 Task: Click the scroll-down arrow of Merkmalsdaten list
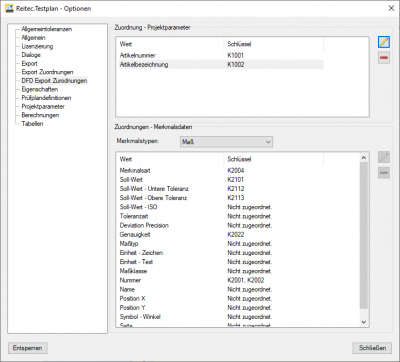(x=364, y=322)
